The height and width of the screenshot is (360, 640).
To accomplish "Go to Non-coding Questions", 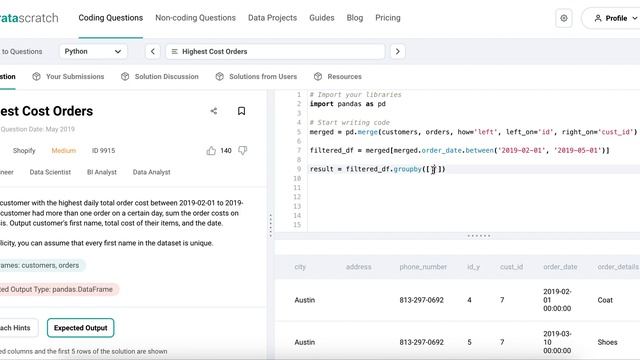I will pyautogui.click(x=196, y=18).
